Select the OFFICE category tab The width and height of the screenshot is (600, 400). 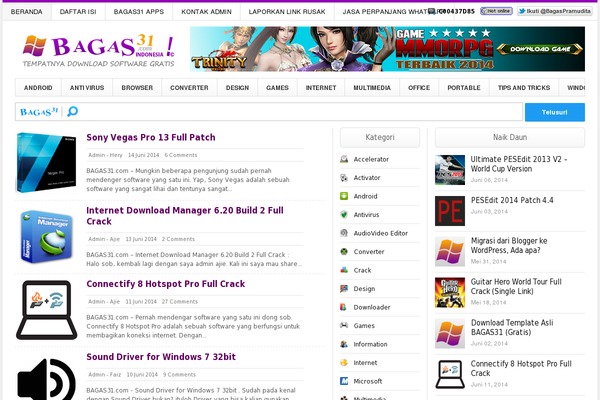(x=419, y=88)
